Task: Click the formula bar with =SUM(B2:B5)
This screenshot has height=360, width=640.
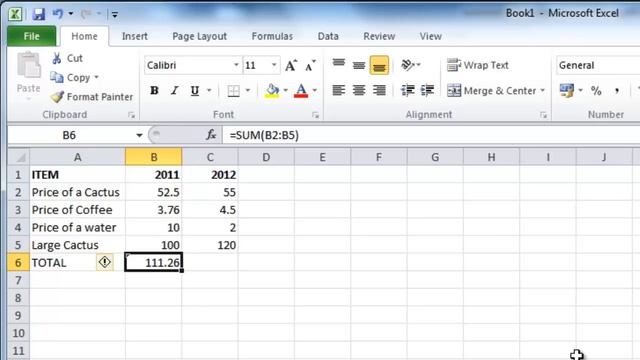Action: (431, 135)
